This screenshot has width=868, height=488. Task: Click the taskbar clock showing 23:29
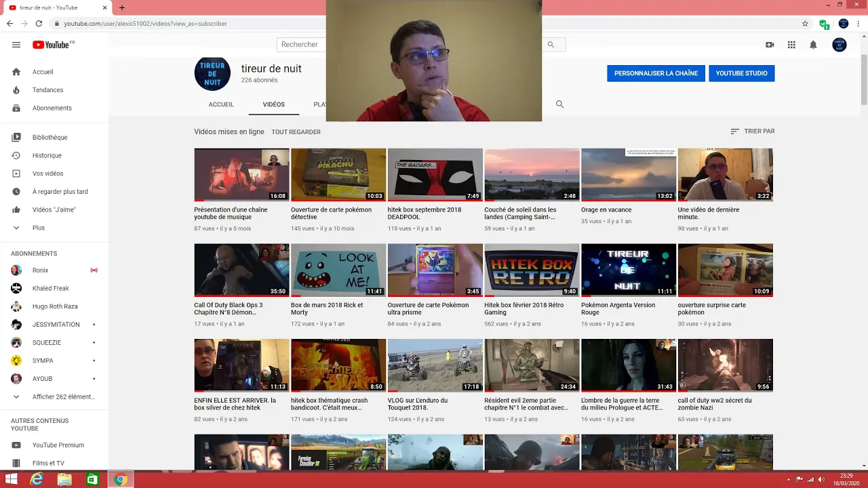pos(847,476)
